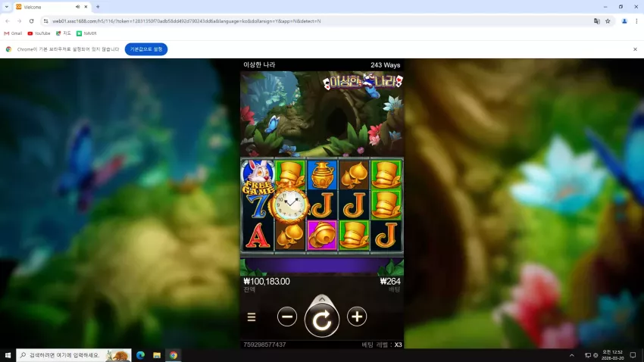Image resolution: width=644 pixels, height=362 pixels.
Task: Bookmark this page with the star icon
Action: pyautogui.click(x=608, y=21)
